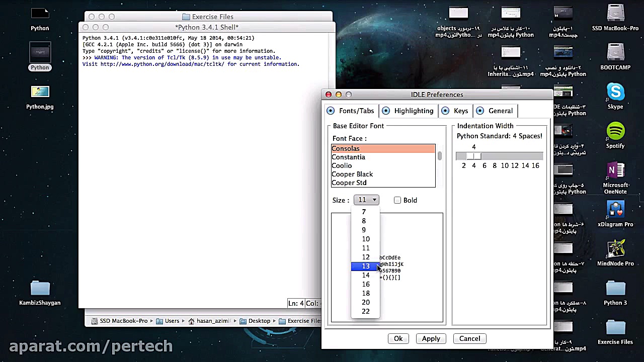Click the Exercise Files item in path bar
The image size is (644, 362).
tap(300, 321)
